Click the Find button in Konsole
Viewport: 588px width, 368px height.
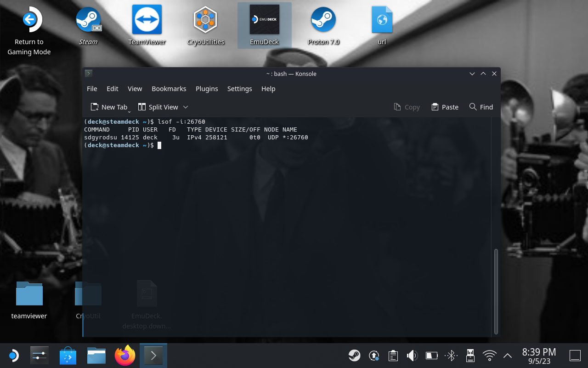click(481, 107)
